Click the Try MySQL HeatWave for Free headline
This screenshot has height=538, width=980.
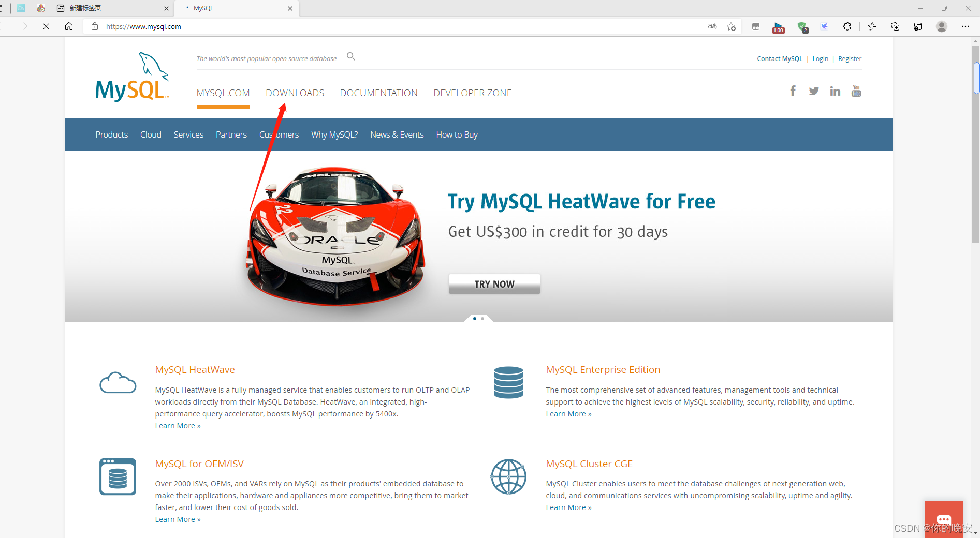(x=581, y=202)
